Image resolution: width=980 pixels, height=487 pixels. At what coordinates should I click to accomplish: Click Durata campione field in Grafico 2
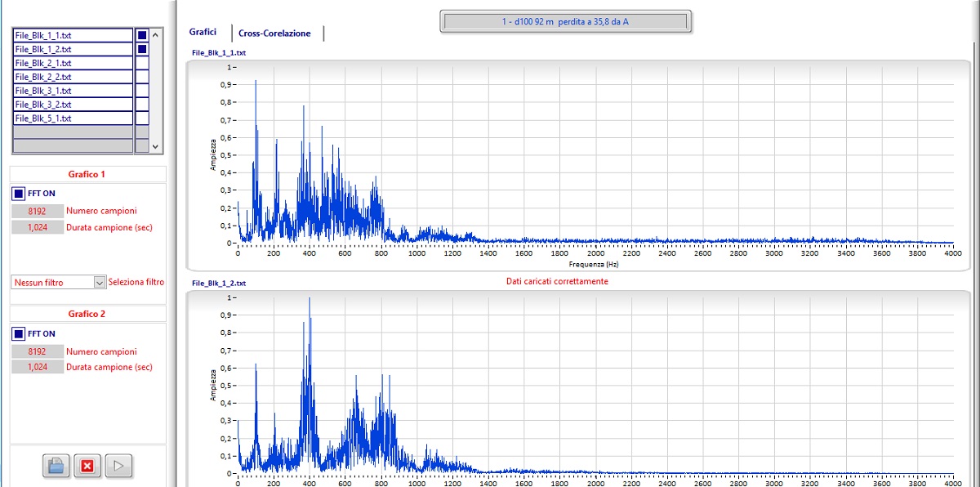pyautogui.click(x=37, y=367)
